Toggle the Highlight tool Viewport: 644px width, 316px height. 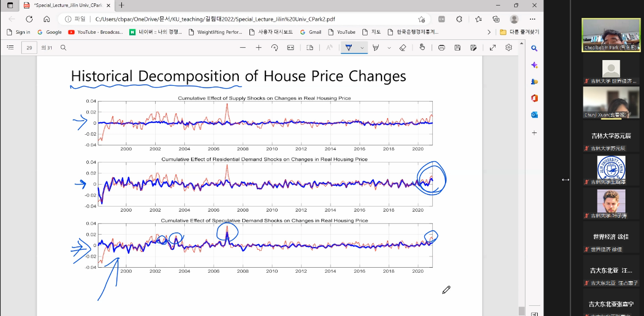tap(376, 48)
